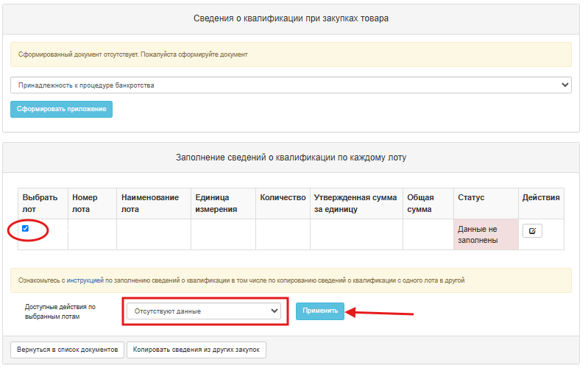The height and width of the screenshot is (368, 588).
Task: Uncheck the lot selection checkbox
Action: [25, 228]
